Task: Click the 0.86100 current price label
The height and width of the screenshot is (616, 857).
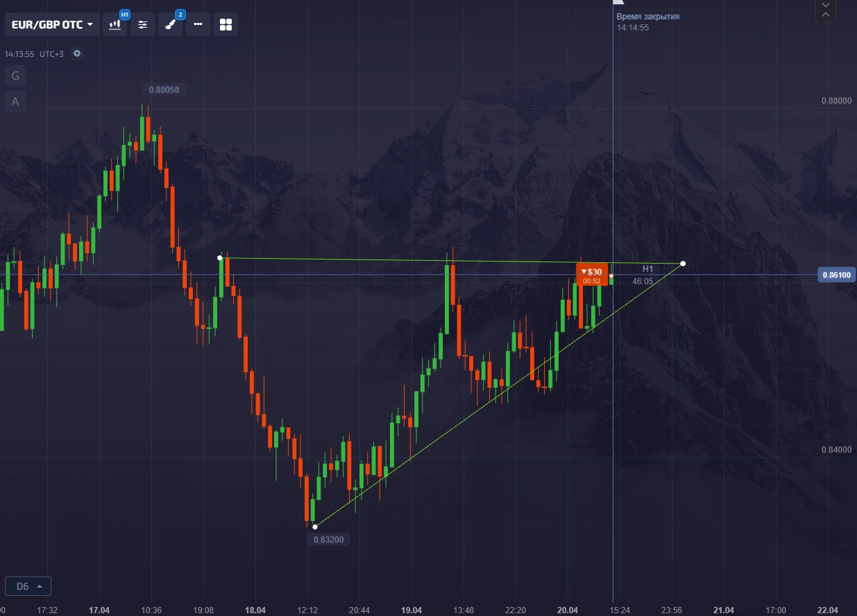Action: [x=836, y=275]
